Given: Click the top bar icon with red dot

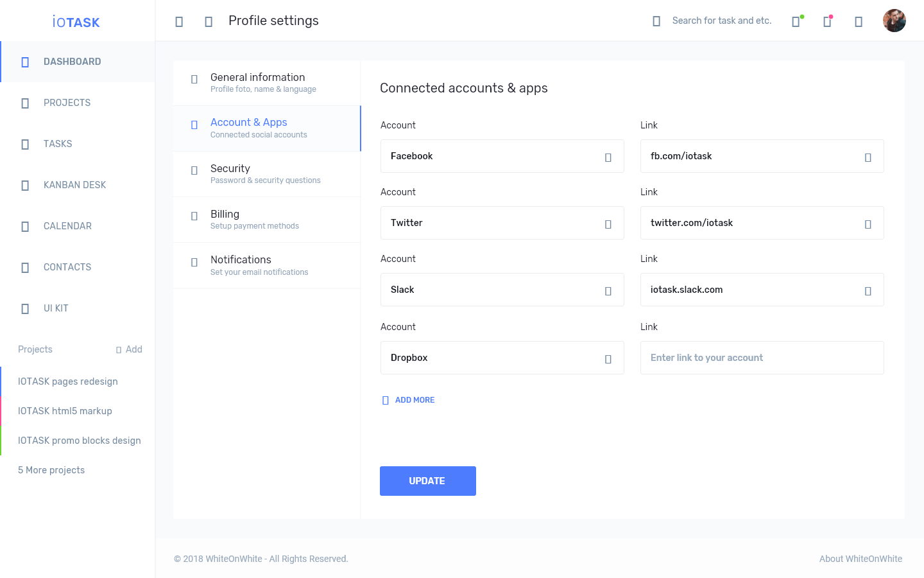Looking at the screenshot, I should pyautogui.click(x=828, y=21).
